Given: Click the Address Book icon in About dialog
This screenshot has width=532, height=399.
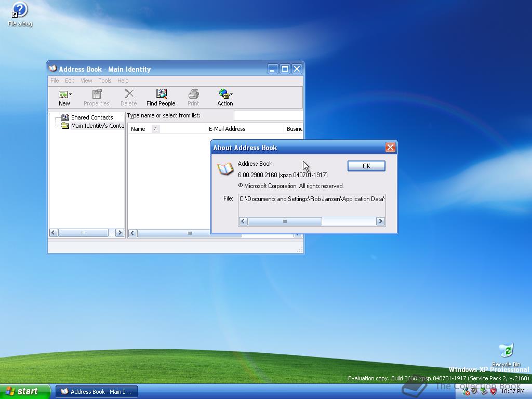Looking at the screenshot, I should pyautogui.click(x=225, y=169).
